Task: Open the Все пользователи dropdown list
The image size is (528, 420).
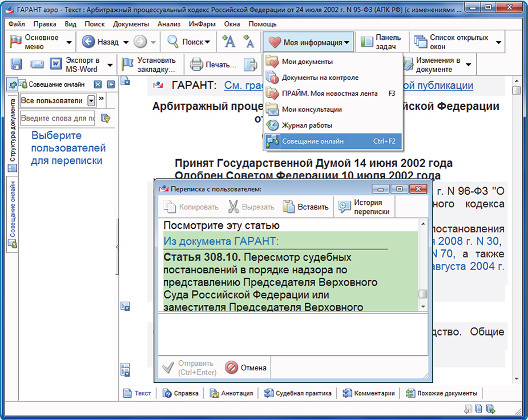Action: click(91, 101)
